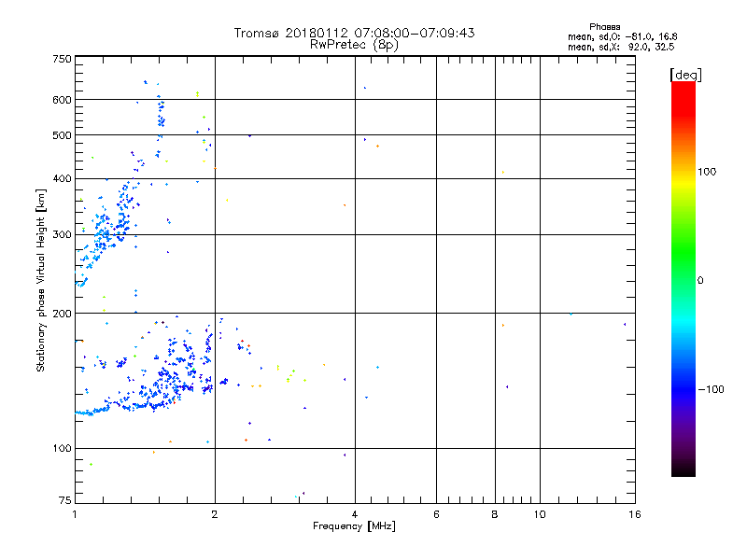Viewport: 747px width, 560px height.
Task: Click the "Stationary phase Virtual Height [km]" axis title
Action: 41,281
